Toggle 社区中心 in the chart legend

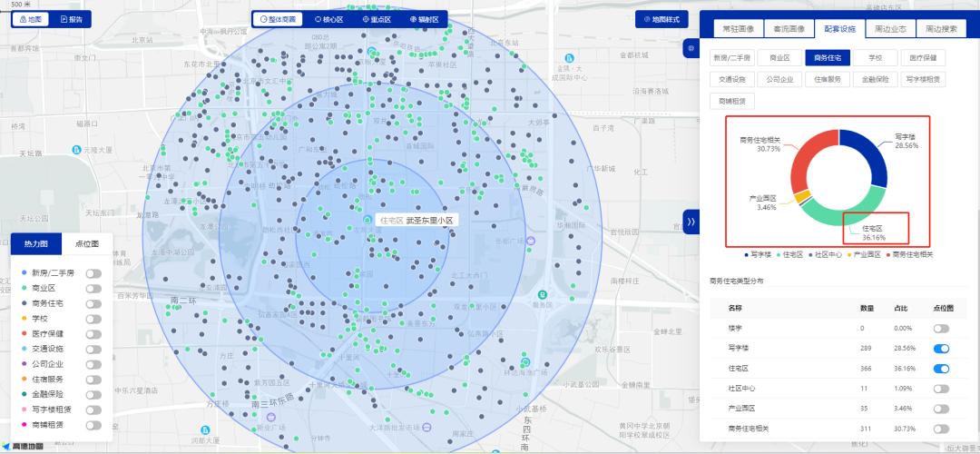[x=827, y=254]
